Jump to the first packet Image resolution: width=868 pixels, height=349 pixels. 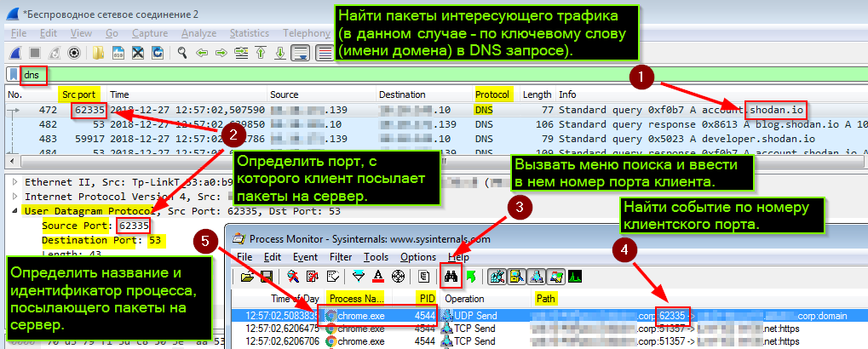pos(261,53)
